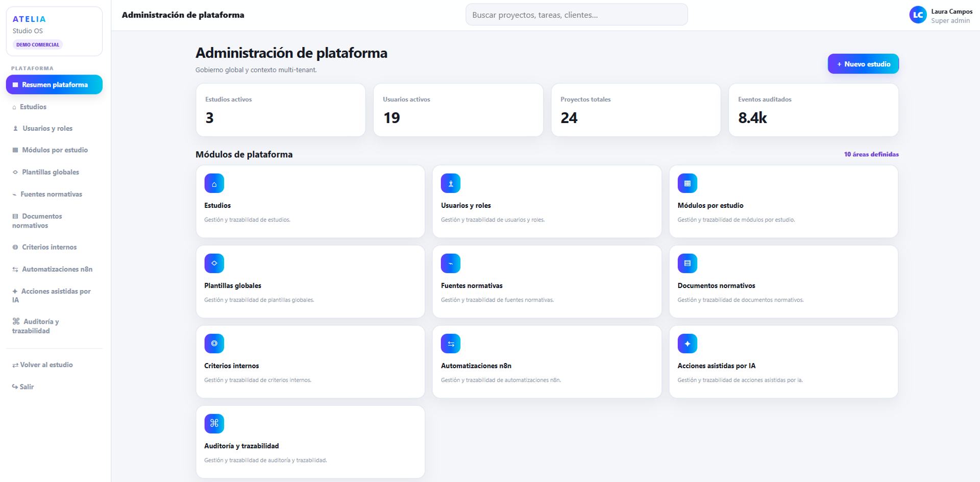Click the sparkle icon beside Acciones asistidas por IA in sidebar

15,292
